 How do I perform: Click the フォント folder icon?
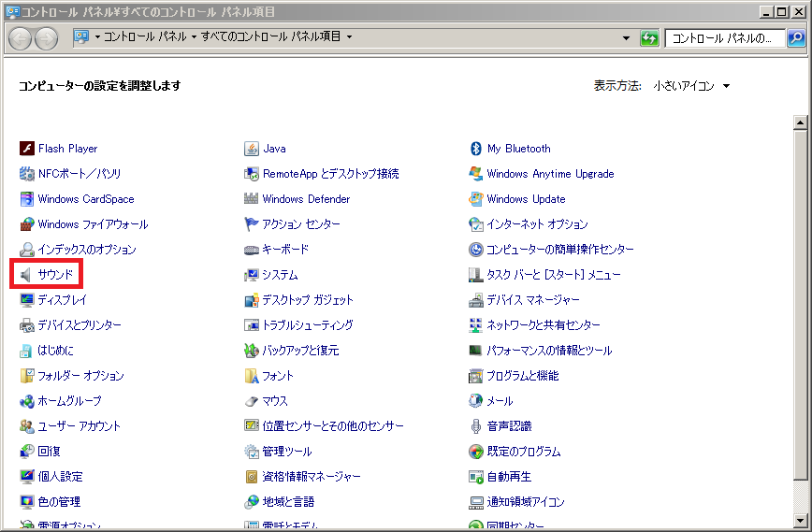point(251,376)
